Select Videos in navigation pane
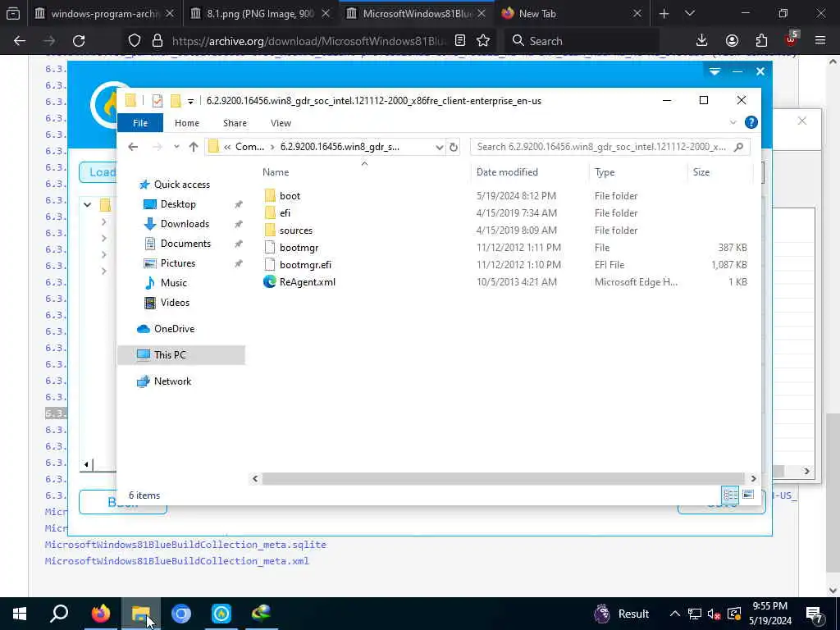 point(175,303)
